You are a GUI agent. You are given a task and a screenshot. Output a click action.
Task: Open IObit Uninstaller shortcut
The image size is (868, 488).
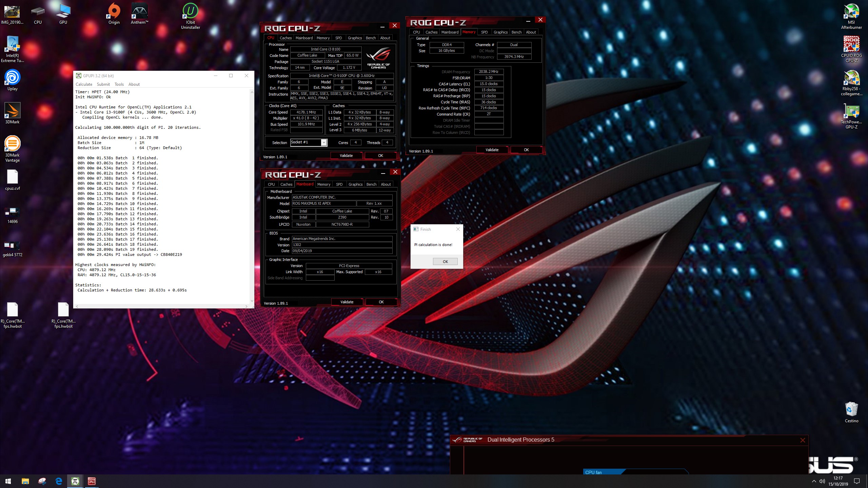click(190, 16)
